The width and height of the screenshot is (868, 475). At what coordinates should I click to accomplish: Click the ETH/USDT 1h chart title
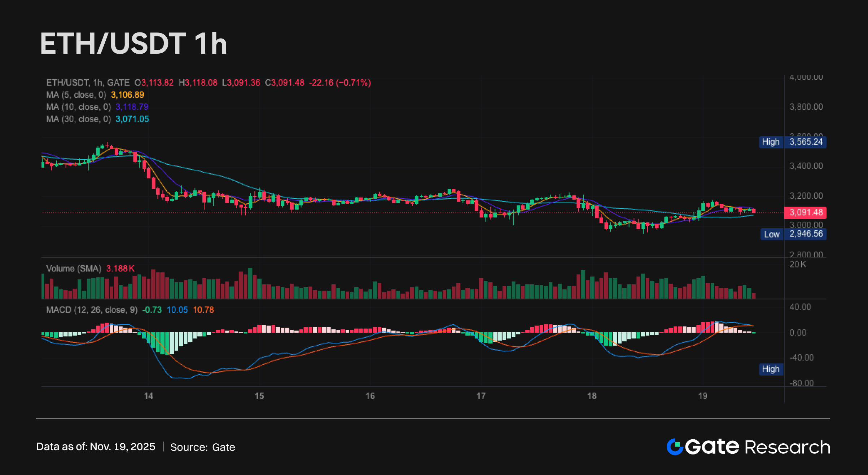[133, 44]
